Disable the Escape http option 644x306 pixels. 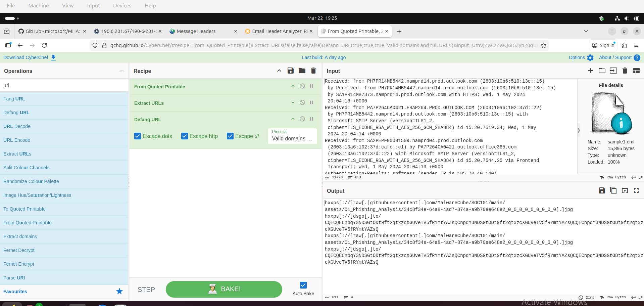[x=184, y=136]
